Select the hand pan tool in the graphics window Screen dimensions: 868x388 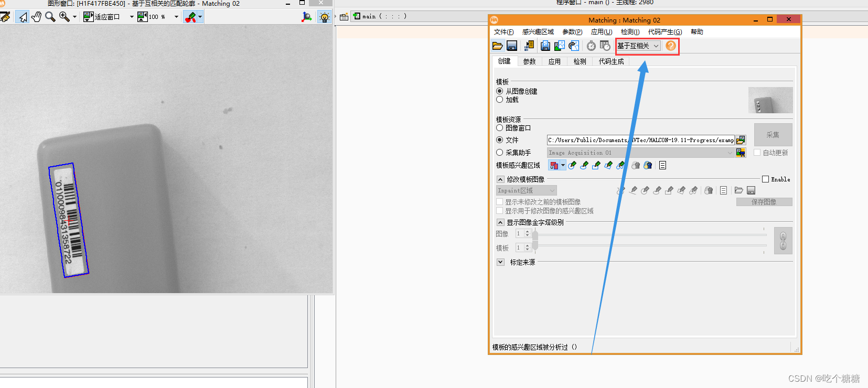[x=36, y=17]
